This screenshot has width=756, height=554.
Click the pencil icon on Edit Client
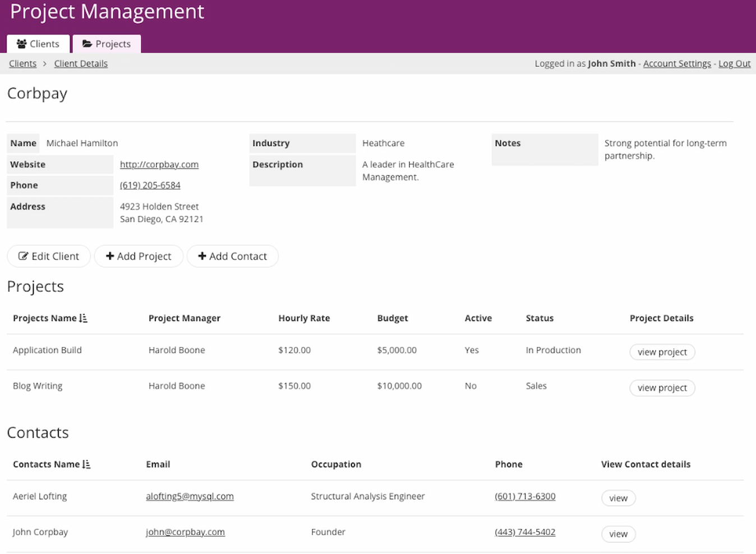pyautogui.click(x=23, y=256)
